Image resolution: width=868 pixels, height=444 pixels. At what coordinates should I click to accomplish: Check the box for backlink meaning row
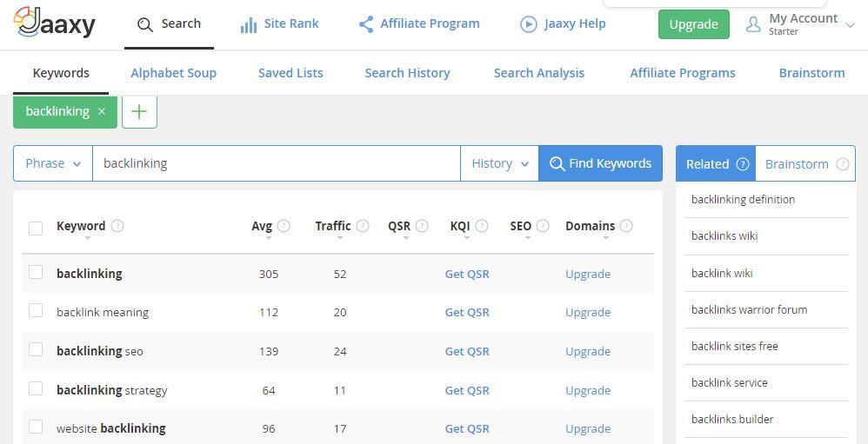click(x=36, y=310)
